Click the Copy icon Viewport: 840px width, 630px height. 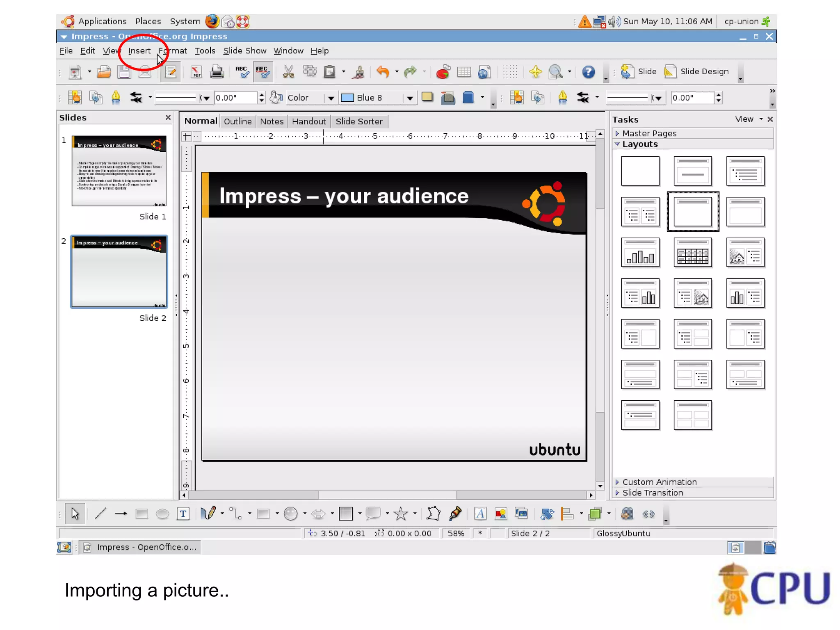pos(310,72)
